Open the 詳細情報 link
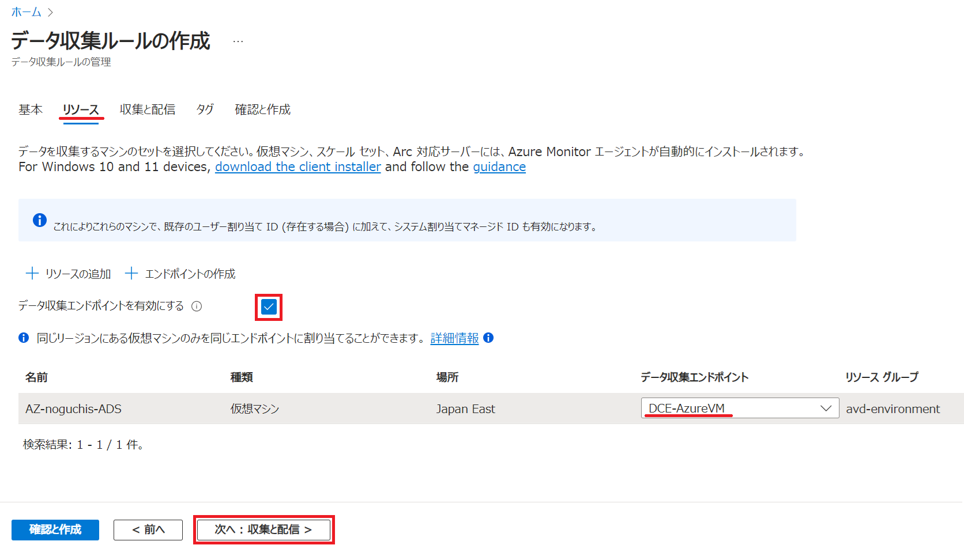 coord(454,338)
